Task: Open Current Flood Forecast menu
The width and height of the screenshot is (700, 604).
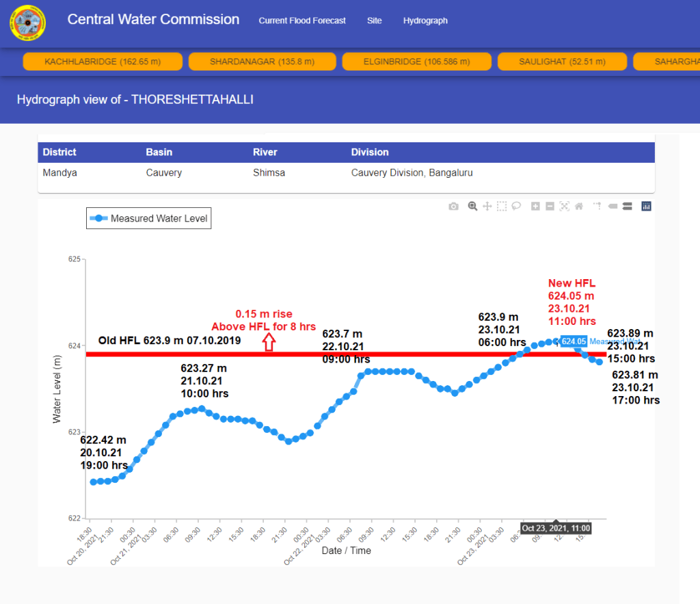Action: pos(302,21)
